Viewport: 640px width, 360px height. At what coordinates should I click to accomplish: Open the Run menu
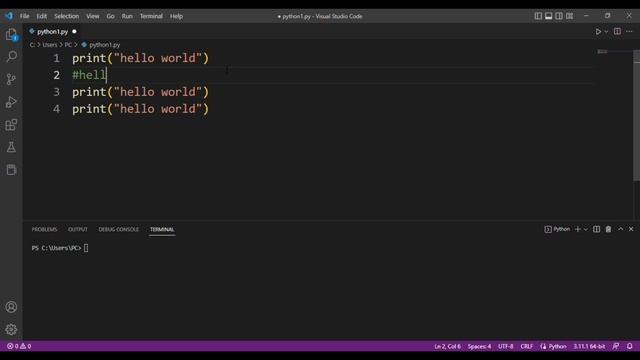[127, 16]
